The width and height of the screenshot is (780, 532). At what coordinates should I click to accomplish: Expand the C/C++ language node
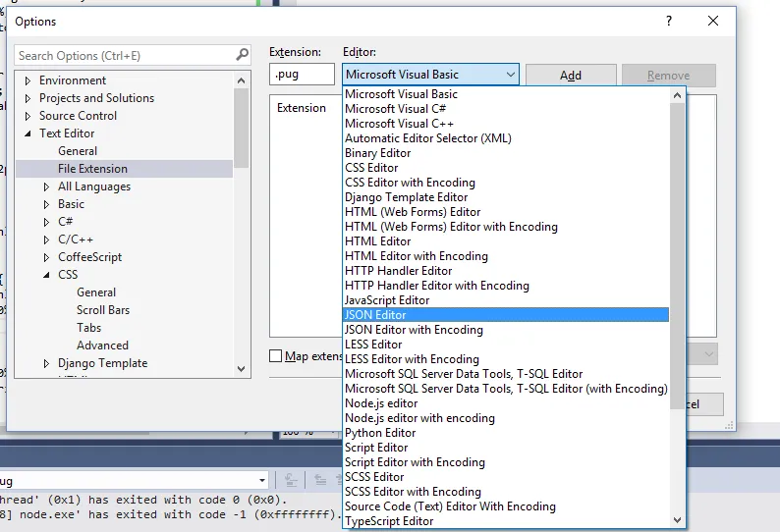coord(46,239)
